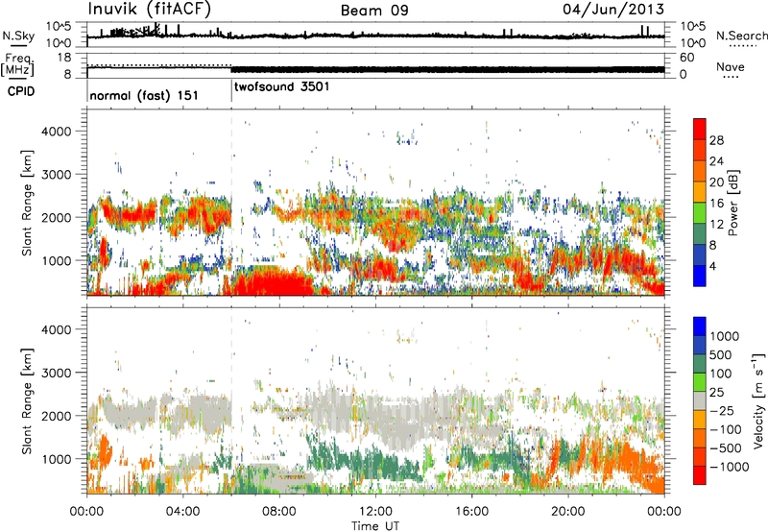Click the red top segment of power colorbar

point(700,129)
